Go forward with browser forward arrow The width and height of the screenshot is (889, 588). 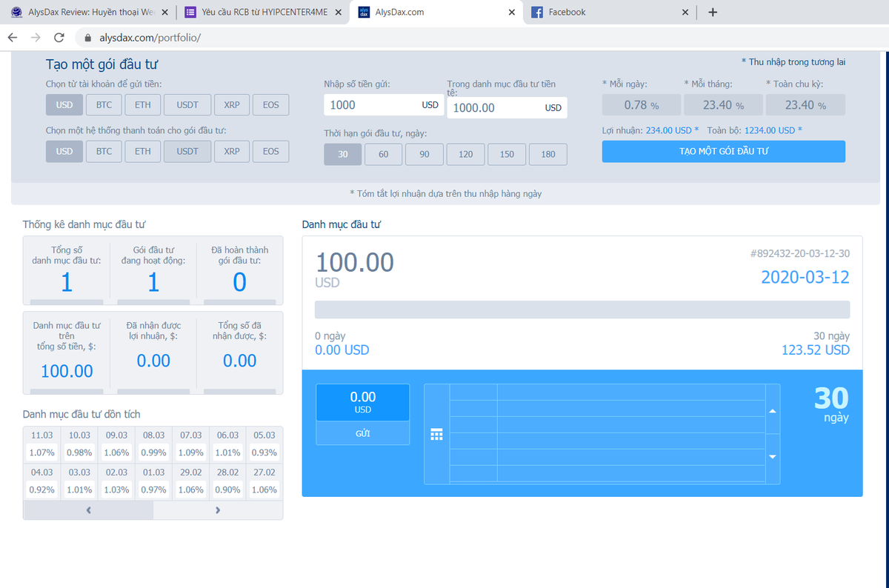36,37
